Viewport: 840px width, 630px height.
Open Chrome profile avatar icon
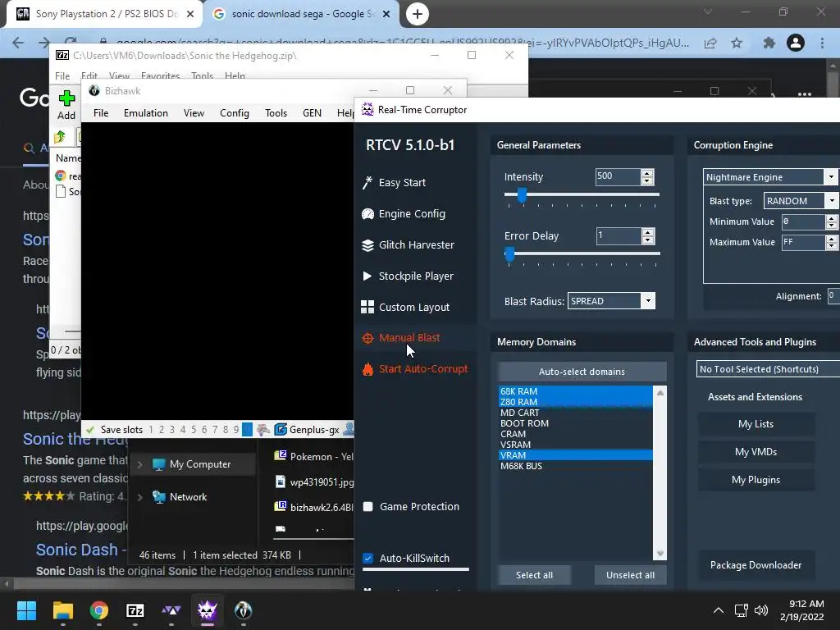pos(796,43)
